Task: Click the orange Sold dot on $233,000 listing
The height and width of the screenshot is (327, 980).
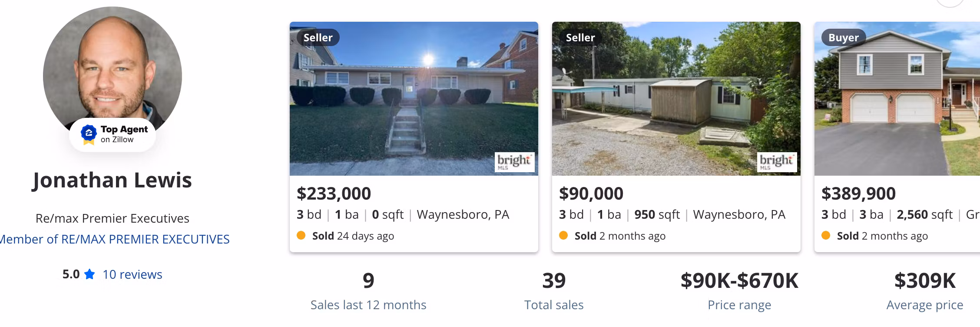Action: 301,236
